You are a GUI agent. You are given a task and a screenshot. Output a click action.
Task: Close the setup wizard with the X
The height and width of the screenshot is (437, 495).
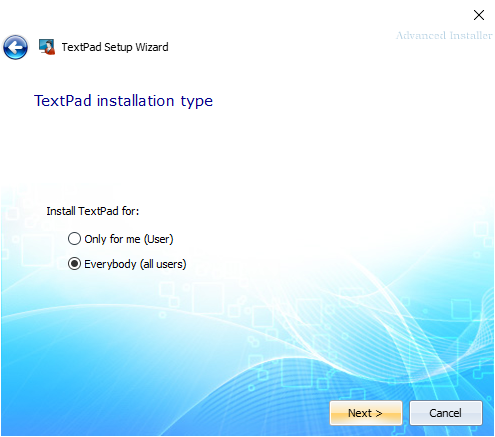(479, 15)
